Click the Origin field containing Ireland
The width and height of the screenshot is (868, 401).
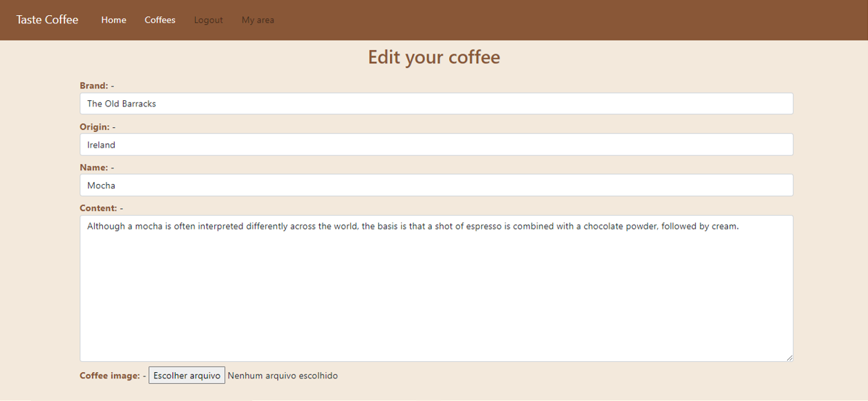pyautogui.click(x=437, y=145)
